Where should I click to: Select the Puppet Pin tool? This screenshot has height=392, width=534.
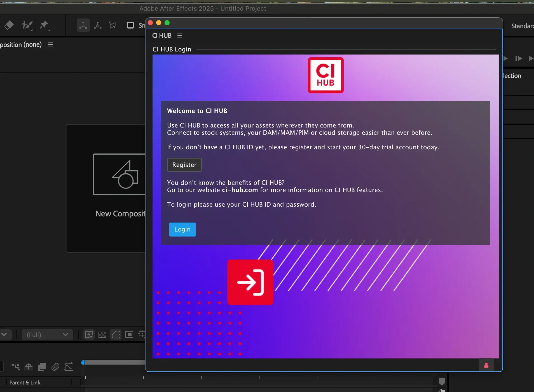(x=44, y=25)
